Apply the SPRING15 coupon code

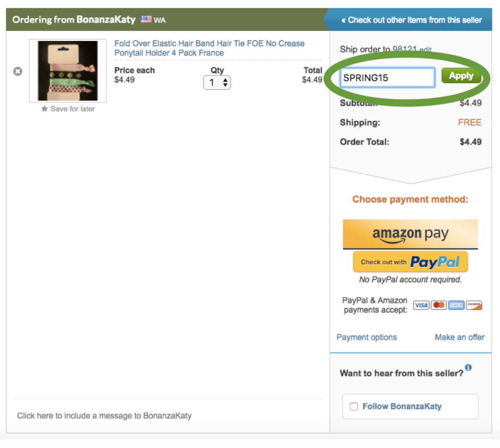click(461, 76)
